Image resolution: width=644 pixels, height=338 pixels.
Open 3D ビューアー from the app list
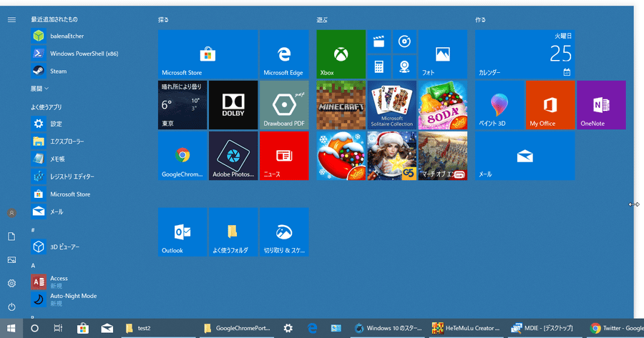88,247
